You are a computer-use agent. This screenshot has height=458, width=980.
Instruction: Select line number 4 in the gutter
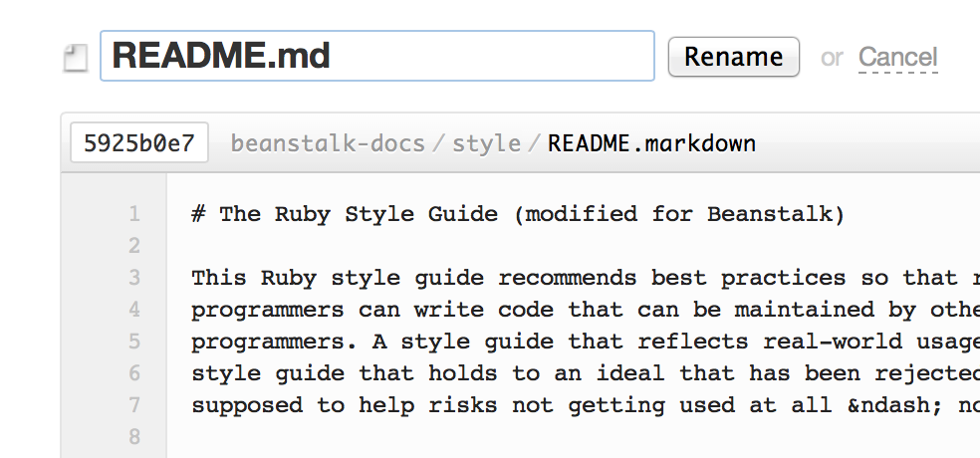pyautogui.click(x=134, y=310)
